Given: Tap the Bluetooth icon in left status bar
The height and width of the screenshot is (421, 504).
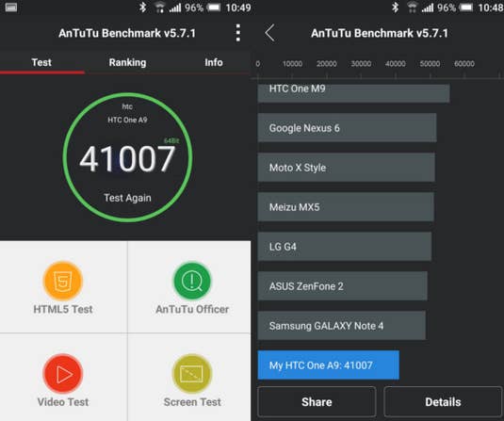Looking at the screenshot, I should pos(142,8).
